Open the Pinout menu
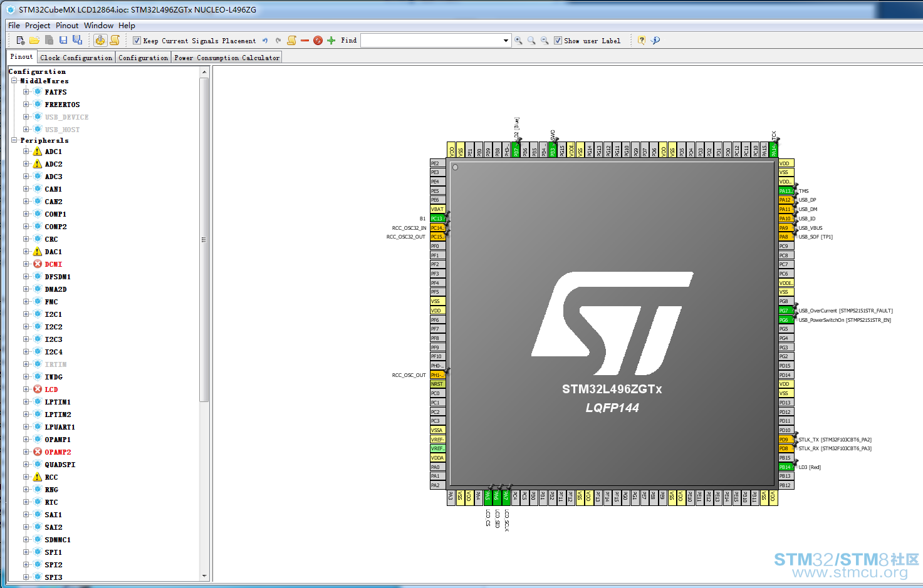The width and height of the screenshot is (923, 588). point(67,26)
